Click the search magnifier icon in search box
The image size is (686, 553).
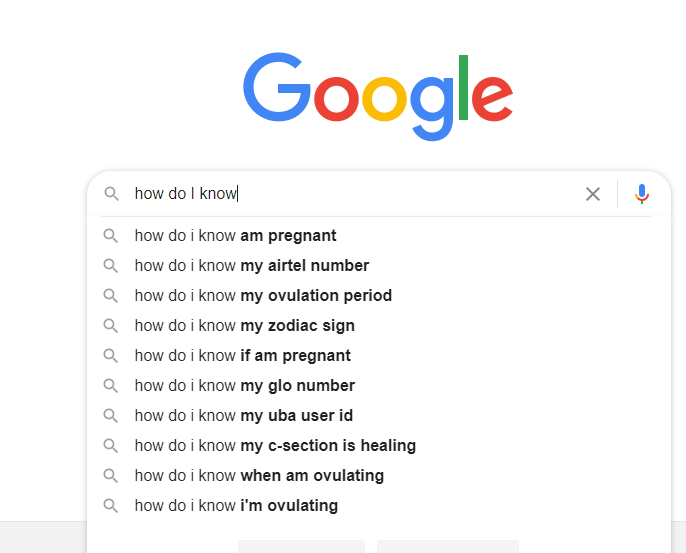[111, 194]
